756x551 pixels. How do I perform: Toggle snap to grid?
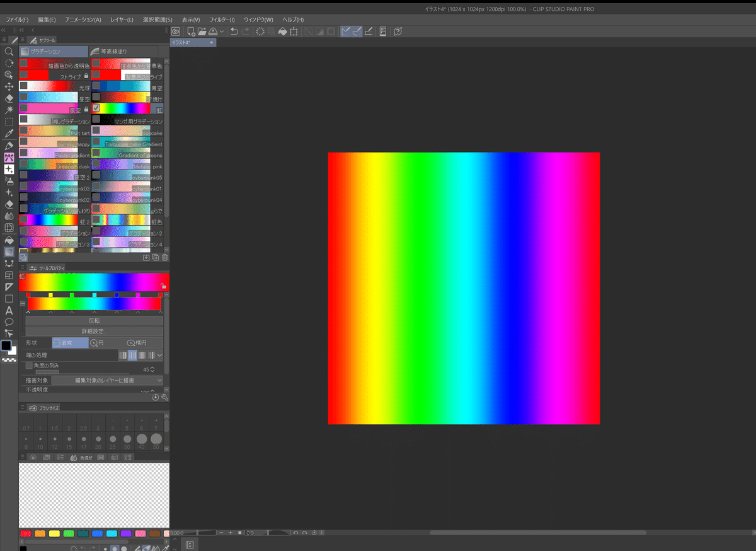pos(369,31)
